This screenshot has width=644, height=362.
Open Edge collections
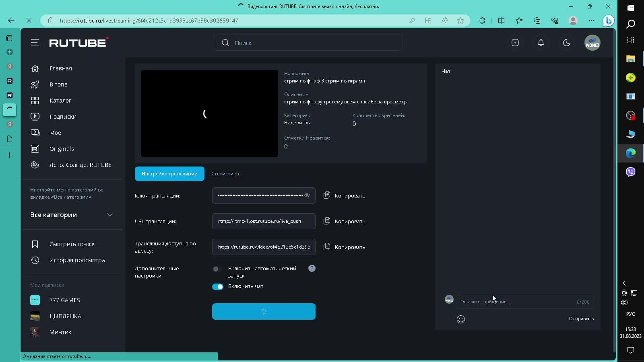coord(537,21)
